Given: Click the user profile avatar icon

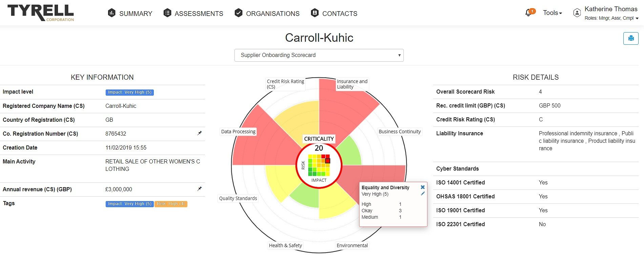Looking at the screenshot, I should [x=577, y=13].
